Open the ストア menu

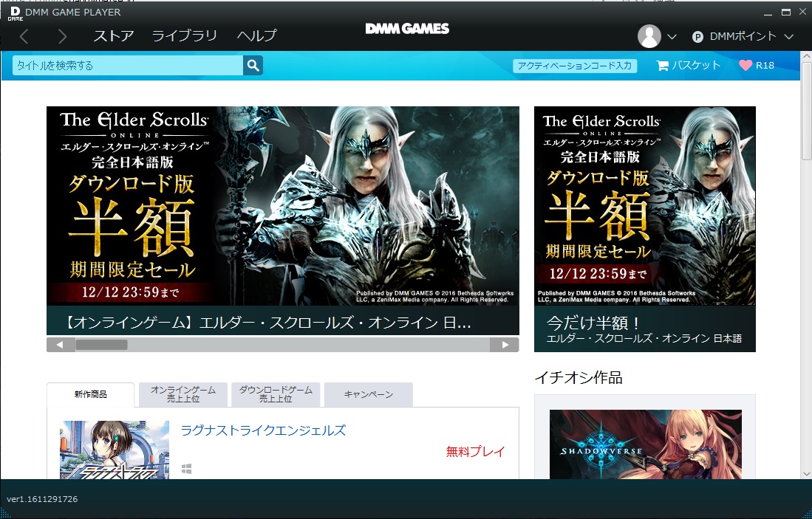coord(113,35)
